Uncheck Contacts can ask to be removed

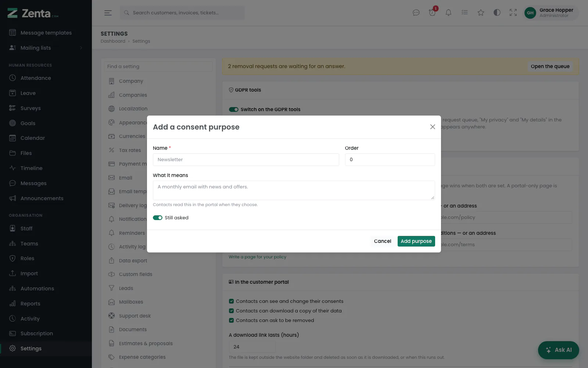click(x=231, y=321)
